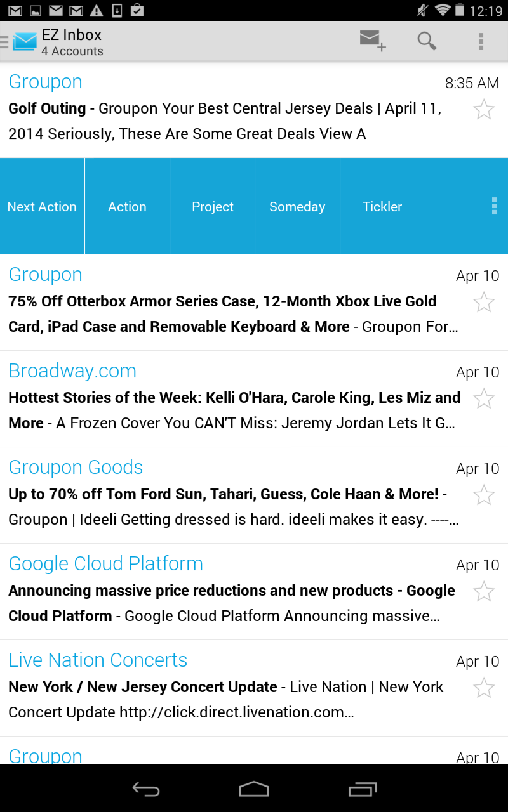Viewport: 508px width, 812px height.
Task: Tap the Google Cloud Platform sender name
Action: [105, 564]
